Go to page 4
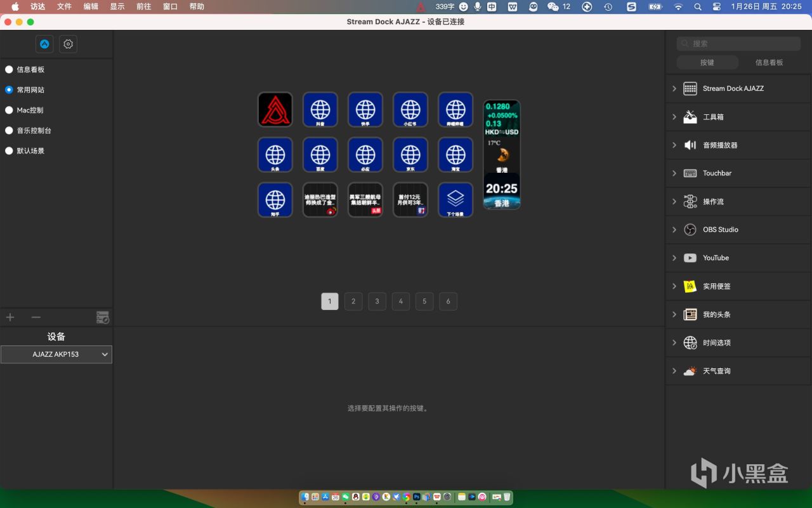812x508 pixels. point(400,301)
